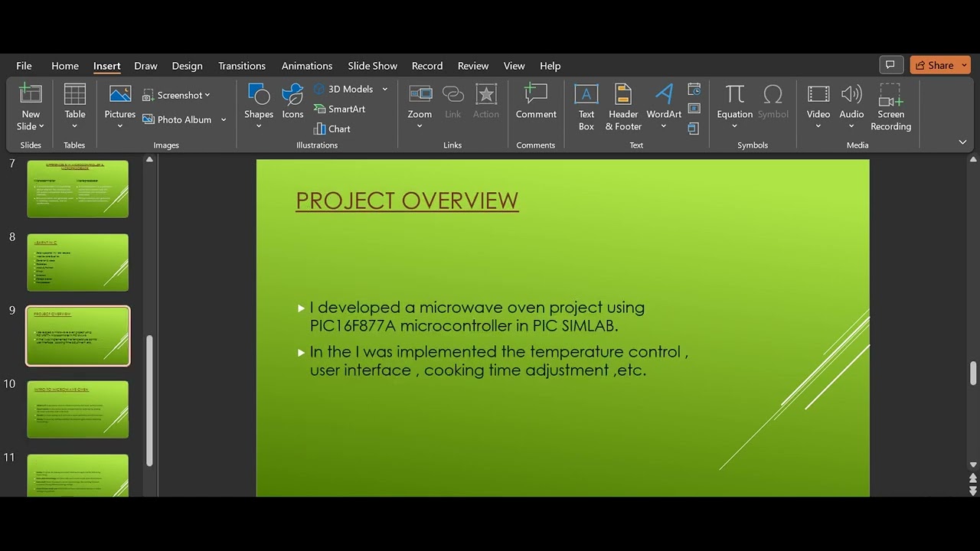Switch to the Home tab
Viewport: 980px width, 551px height.
click(x=65, y=66)
